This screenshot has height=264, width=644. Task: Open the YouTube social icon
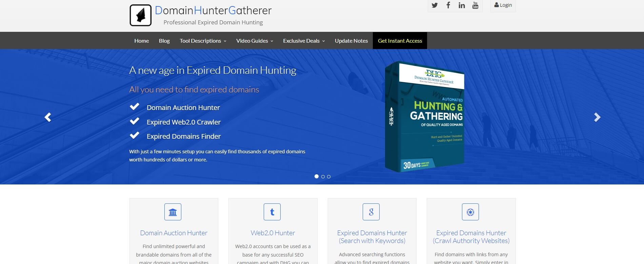coord(475,5)
